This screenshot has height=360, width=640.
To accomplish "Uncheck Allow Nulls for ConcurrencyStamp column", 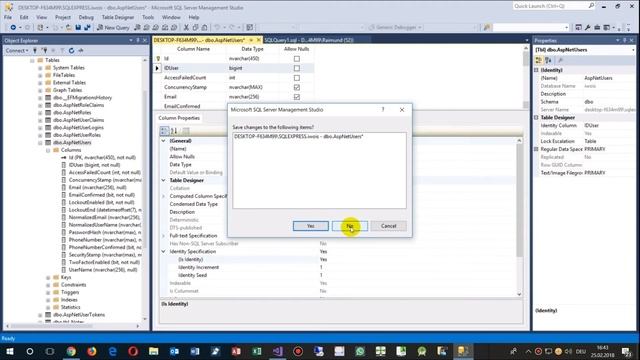I will point(297,87).
